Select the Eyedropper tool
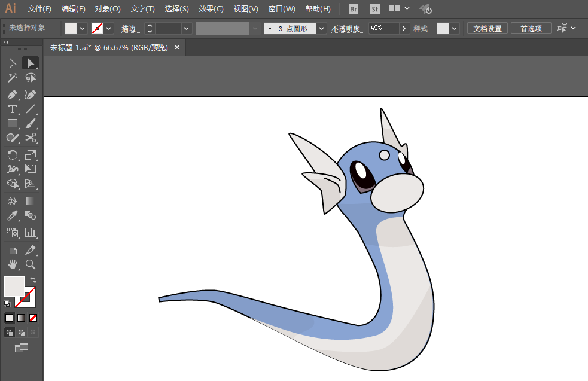Image resolution: width=588 pixels, height=381 pixels. click(x=13, y=216)
